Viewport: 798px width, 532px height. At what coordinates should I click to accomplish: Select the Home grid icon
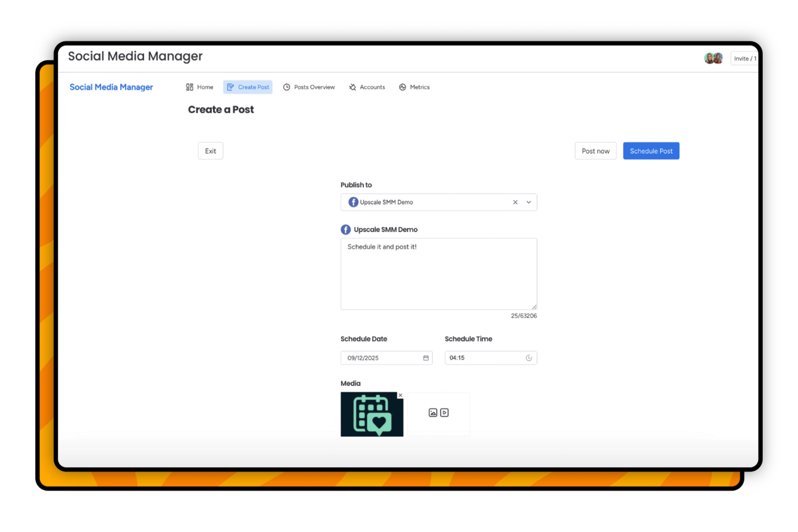(x=189, y=87)
